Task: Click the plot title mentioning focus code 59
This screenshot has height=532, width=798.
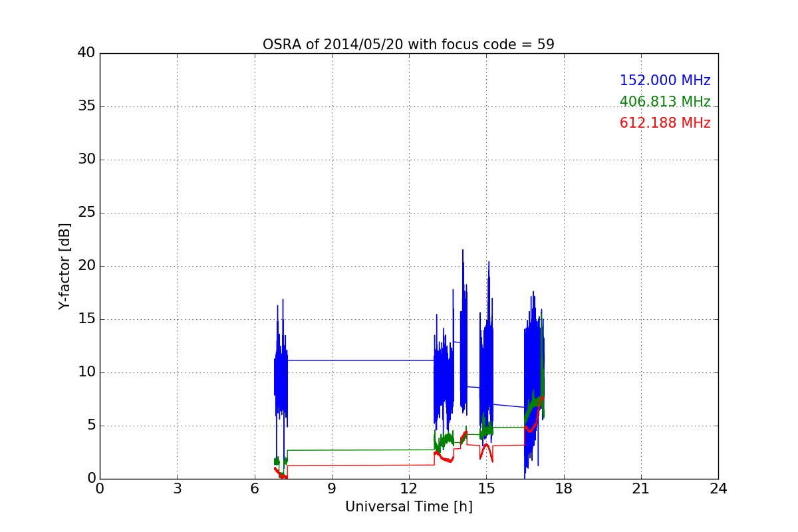Action: [x=408, y=45]
